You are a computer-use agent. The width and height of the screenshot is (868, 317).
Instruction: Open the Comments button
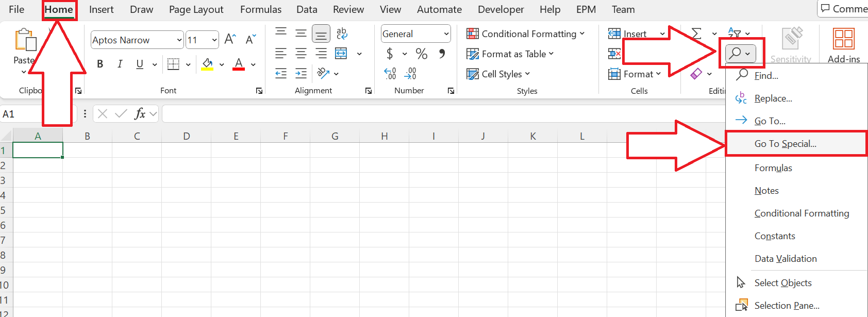pyautogui.click(x=843, y=9)
